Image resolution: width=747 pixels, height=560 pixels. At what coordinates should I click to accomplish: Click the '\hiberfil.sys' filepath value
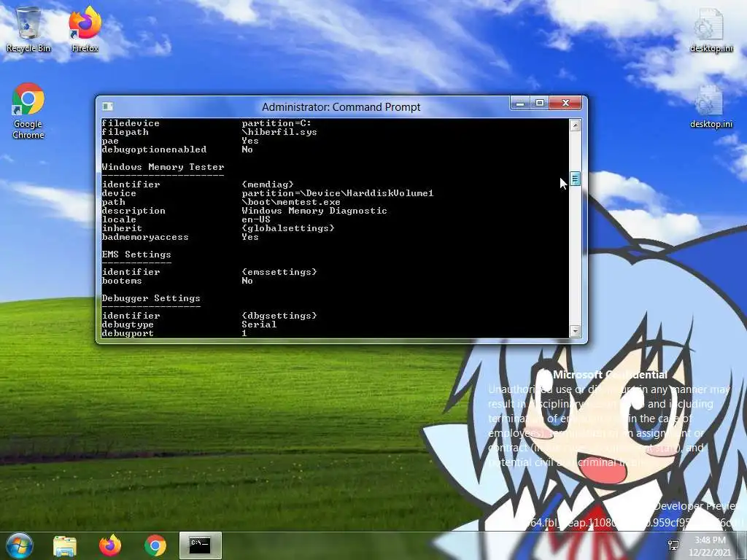279,132
